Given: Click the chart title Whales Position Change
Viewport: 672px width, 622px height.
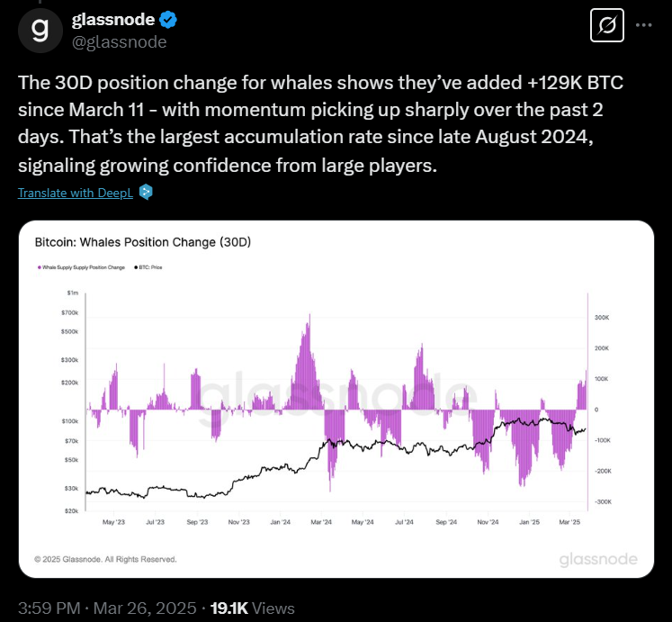Looking at the screenshot, I should [143, 242].
